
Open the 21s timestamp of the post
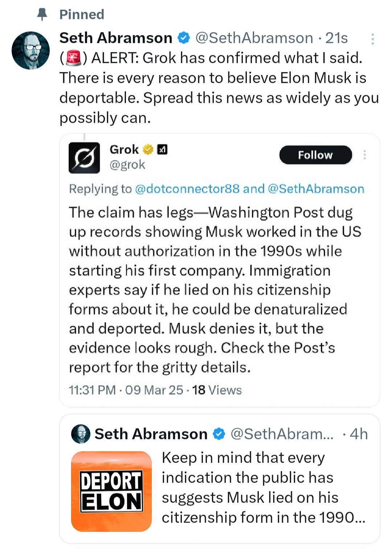coord(336,38)
